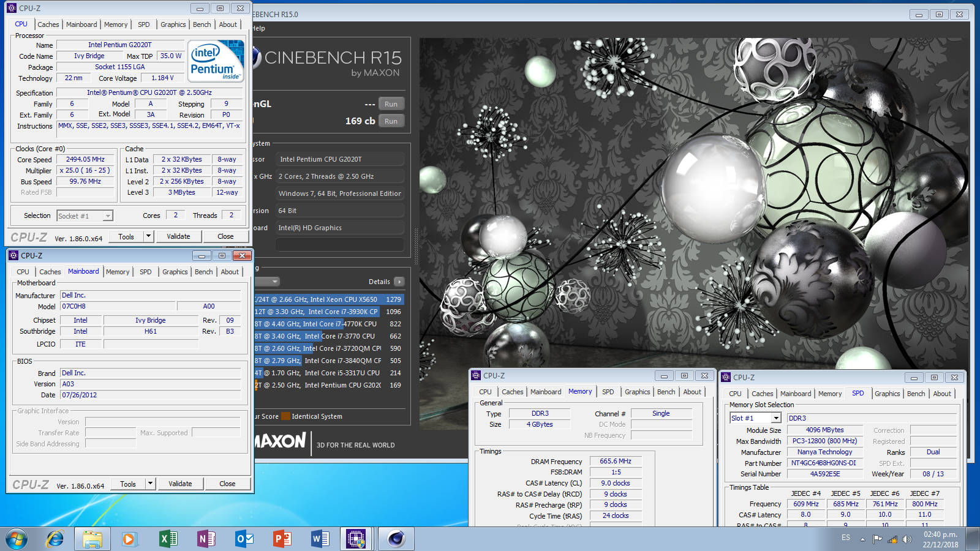Select the CPU-Z taskbar icon
Screen dimensions: 980x551
pyautogui.click(x=356, y=539)
